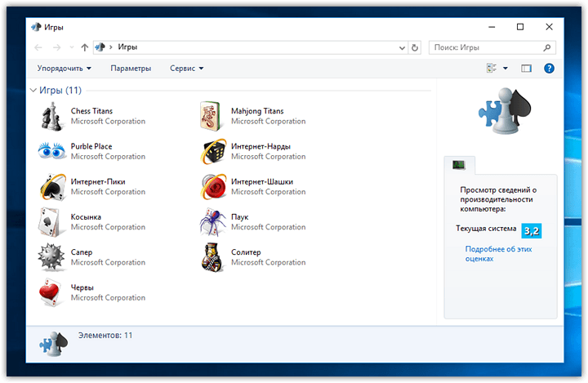Select the Purble Place title text
The height and width of the screenshot is (383, 588).
click(x=91, y=146)
